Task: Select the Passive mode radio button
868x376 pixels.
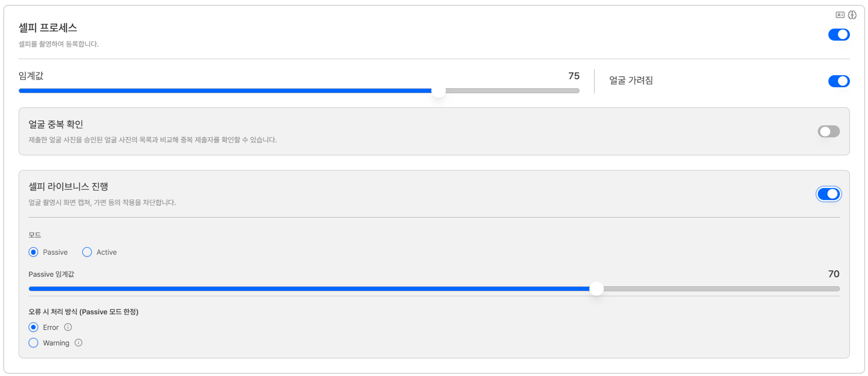Action: point(34,252)
